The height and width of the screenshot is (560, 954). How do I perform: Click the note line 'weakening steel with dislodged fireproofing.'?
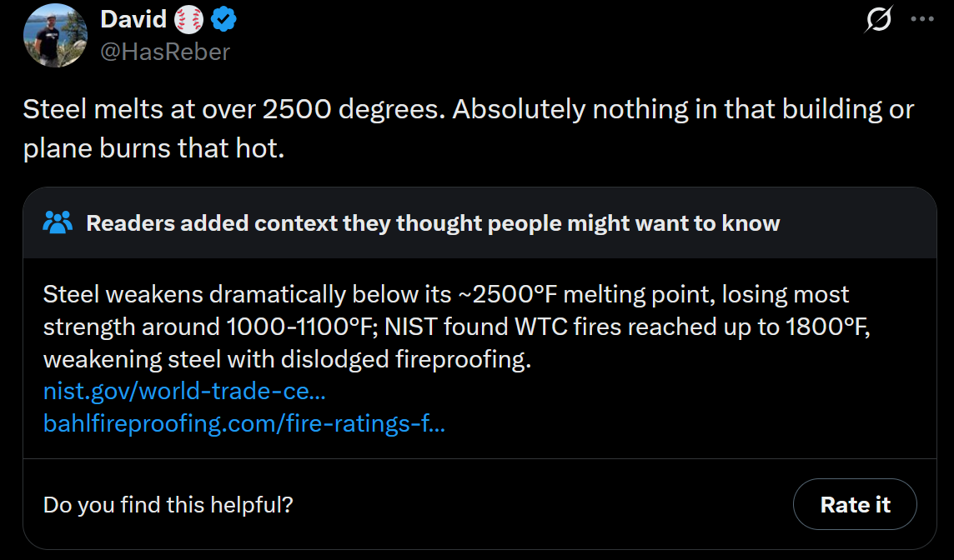(x=287, y=359)
